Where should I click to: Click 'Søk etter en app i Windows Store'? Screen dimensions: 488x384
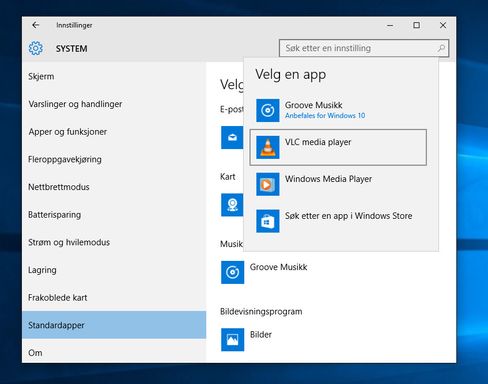click(x=338, y=221)
